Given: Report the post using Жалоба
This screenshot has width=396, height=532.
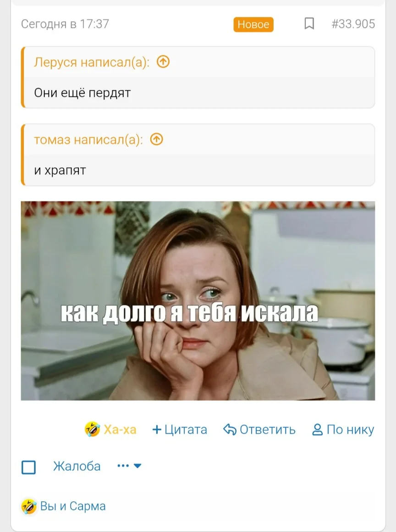Looking at the screenshot, I should [x=77, y=466].
